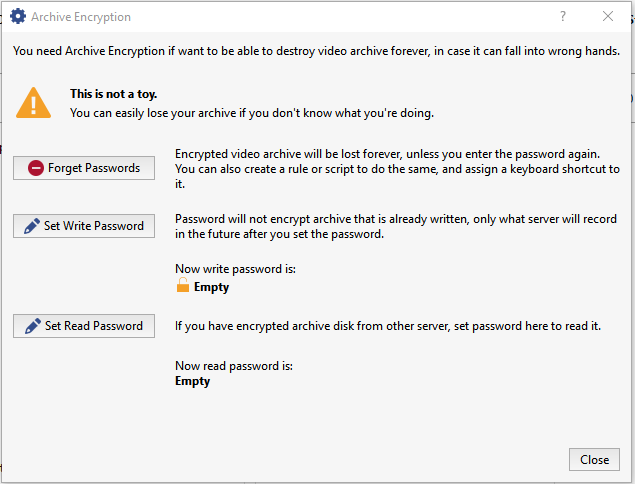Viewport: 635px width, 484px height.
Task: Choose the Set Read Password button
Action: click(x=84, y=326)
